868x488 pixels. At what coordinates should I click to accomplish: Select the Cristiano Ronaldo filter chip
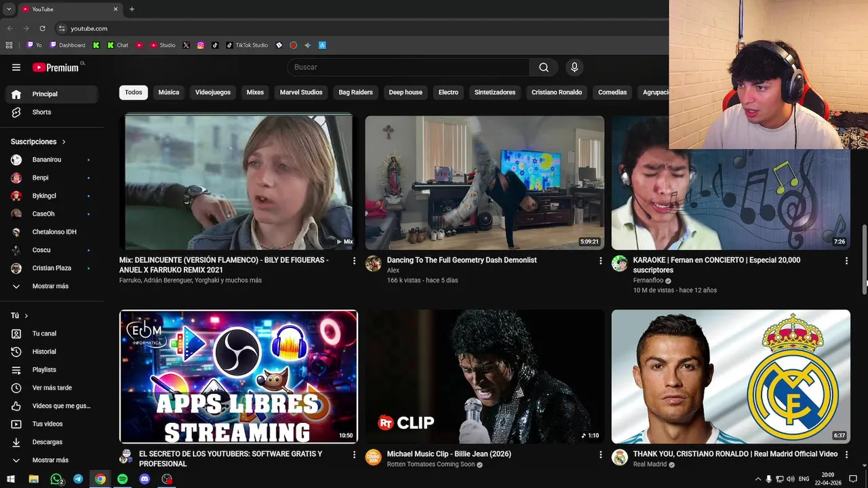pos(557,92)
